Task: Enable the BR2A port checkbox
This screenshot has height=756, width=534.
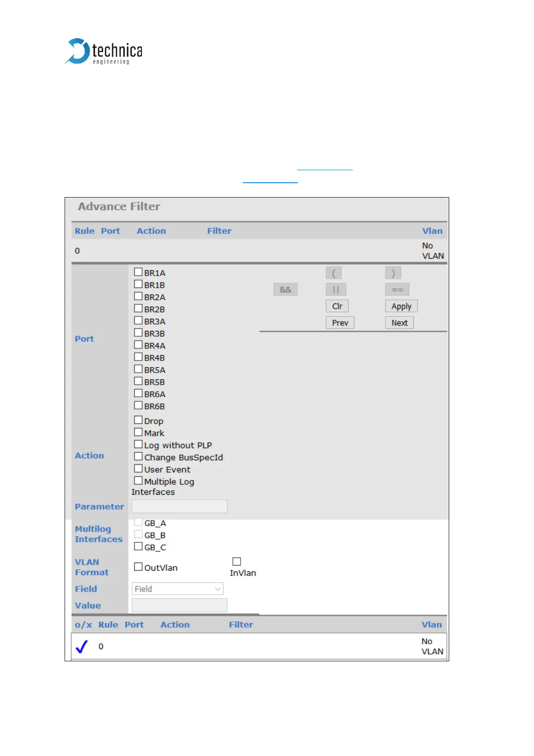Action: click(138, 296)
